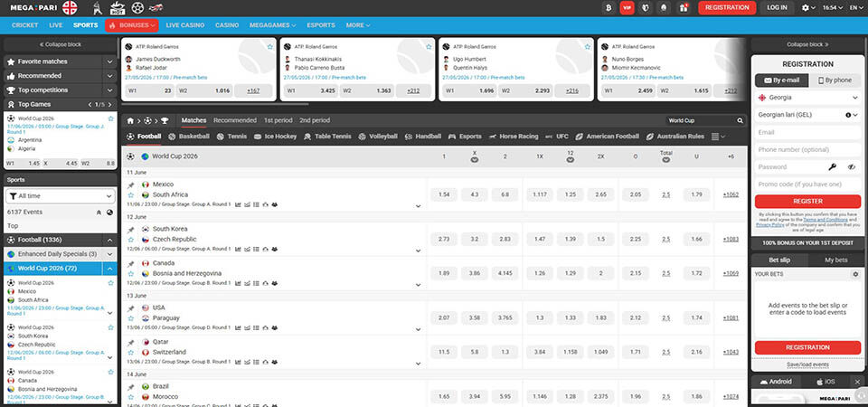The height and width of the screenshot is (407, 868).
Task: Click the trophy icon in the breadcrumb
Action: [x=165, y=120]
